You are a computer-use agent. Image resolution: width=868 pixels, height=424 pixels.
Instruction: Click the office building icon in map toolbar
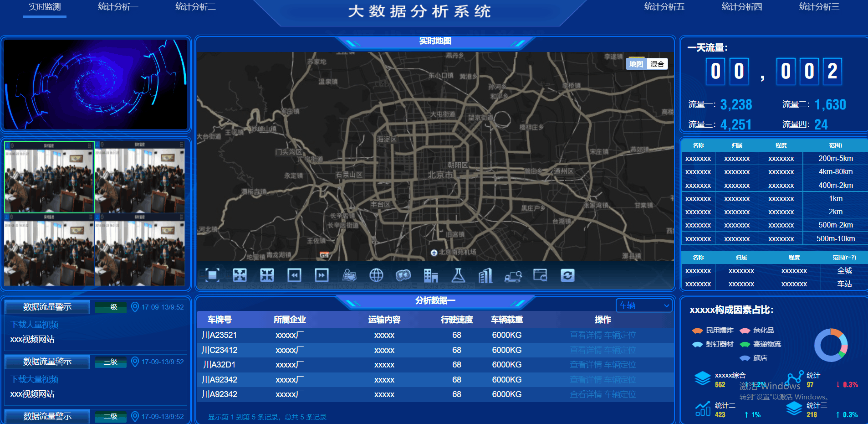coord(431,275)
